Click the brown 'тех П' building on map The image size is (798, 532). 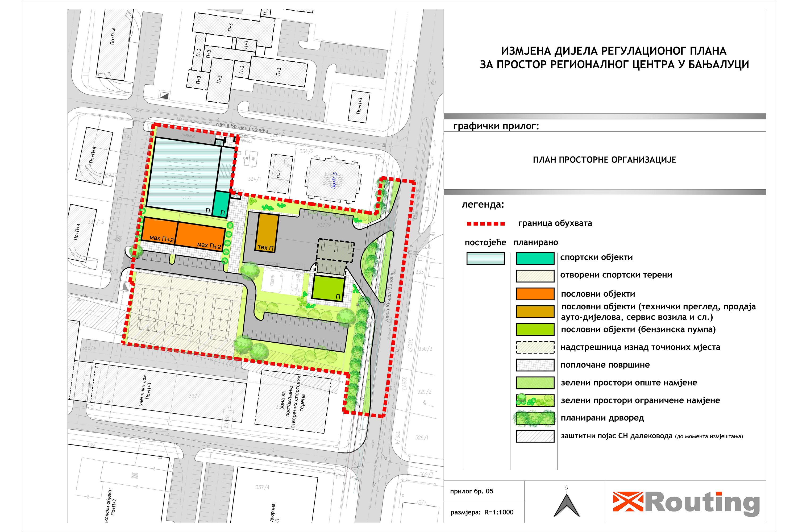[267, 232]
